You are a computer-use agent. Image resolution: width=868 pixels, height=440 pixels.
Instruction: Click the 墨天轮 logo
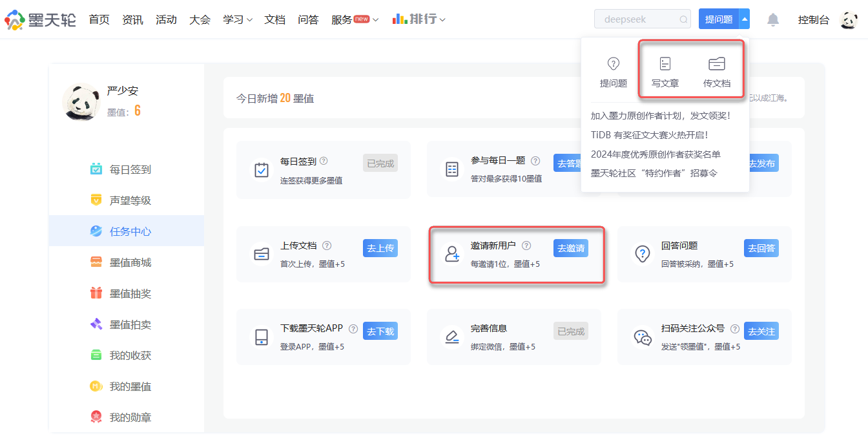click(x=41, y=19)
